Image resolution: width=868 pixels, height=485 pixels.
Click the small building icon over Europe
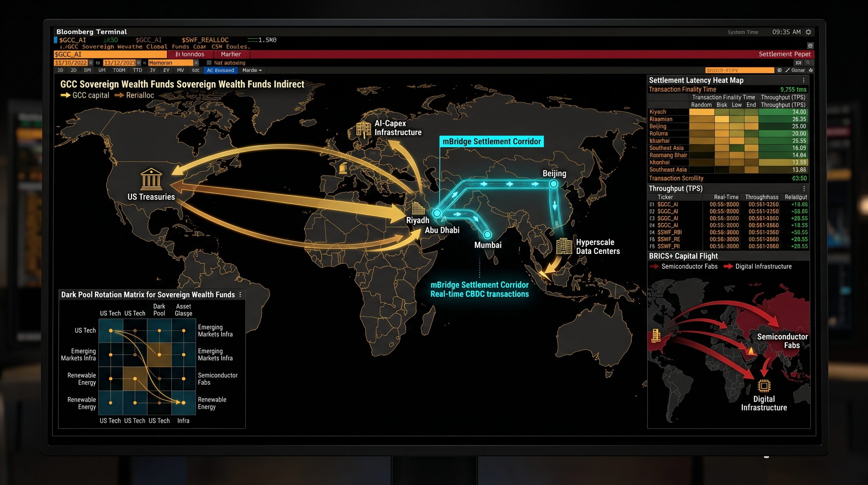343,168
